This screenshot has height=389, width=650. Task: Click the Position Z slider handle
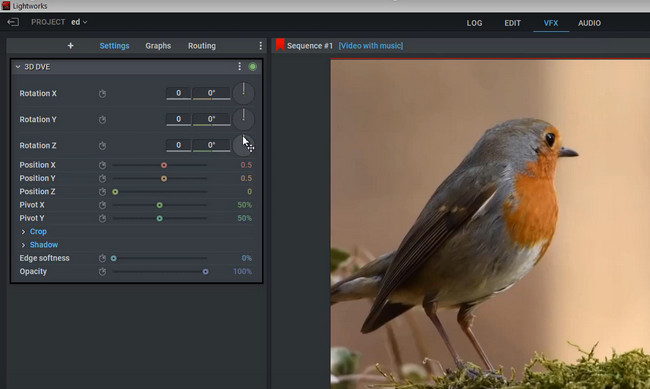click(115, 192)
